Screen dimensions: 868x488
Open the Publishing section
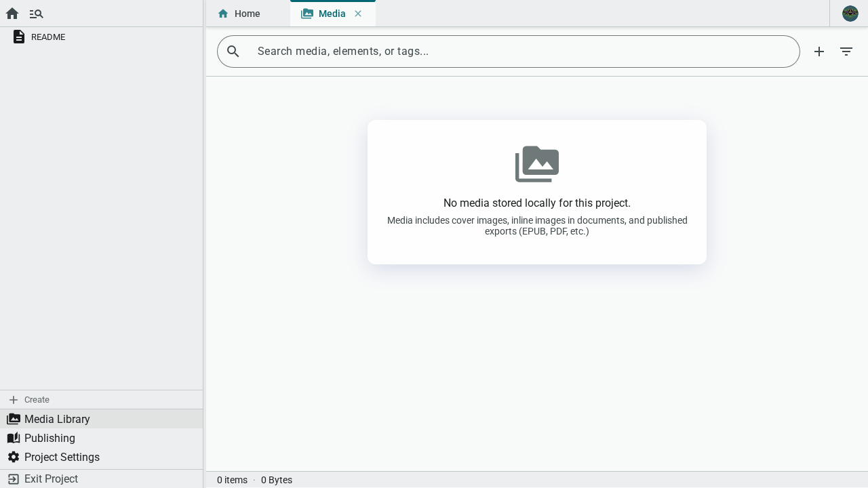click(x=102, y=438)
